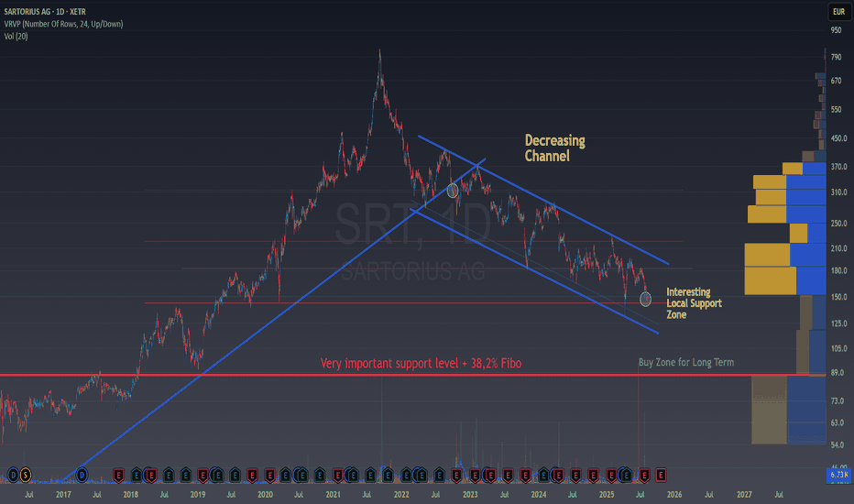Open the Vol (20) indicator legend
The image size is (854, 504).
(16, 36)
